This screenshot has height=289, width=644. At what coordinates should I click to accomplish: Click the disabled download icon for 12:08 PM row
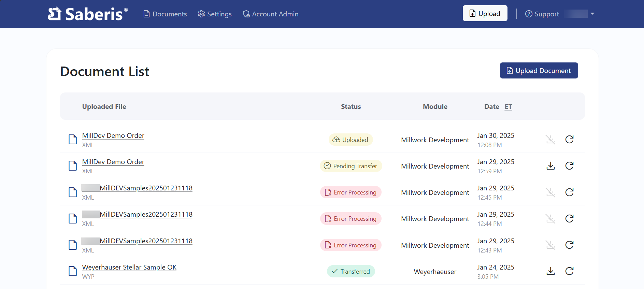coord(550,140)
